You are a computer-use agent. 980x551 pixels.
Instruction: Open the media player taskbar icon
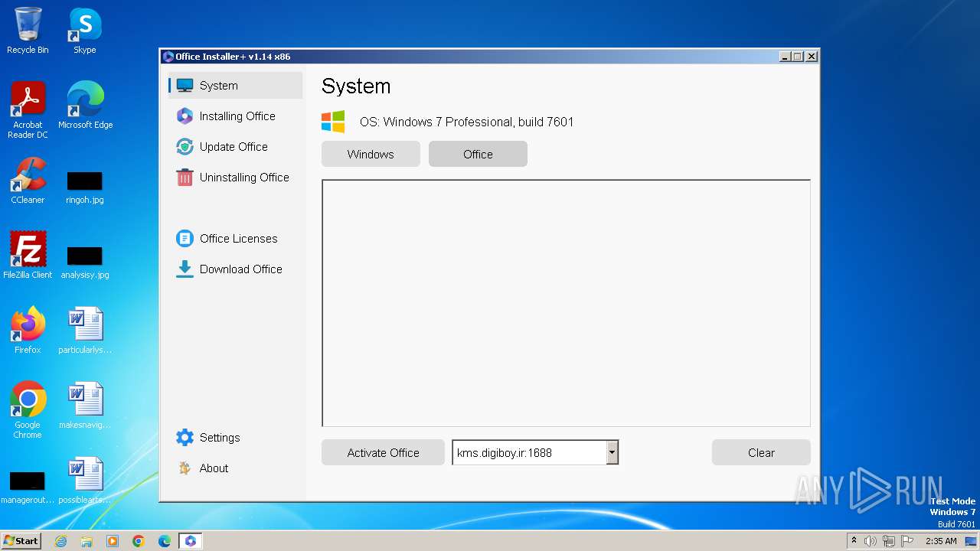click(113, 541)
